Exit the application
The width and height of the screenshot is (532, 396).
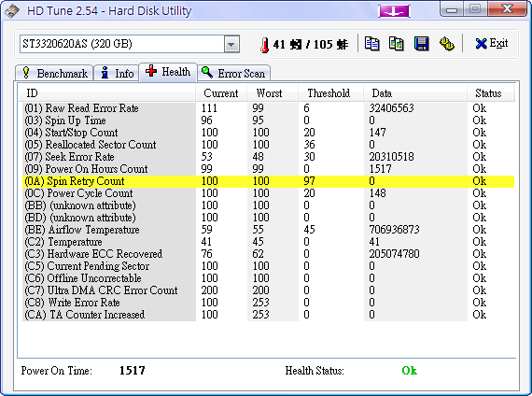[x=491, y=44]
